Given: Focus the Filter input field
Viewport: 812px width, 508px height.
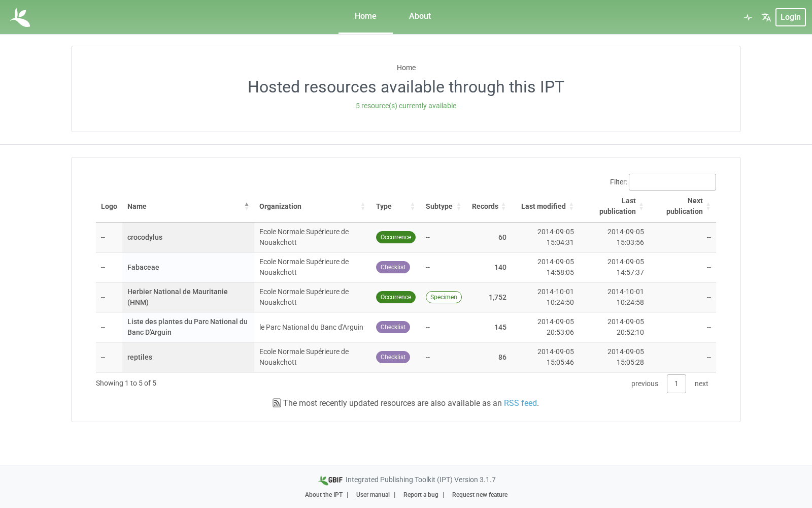Looking at the screenshot, I should 672,182.
